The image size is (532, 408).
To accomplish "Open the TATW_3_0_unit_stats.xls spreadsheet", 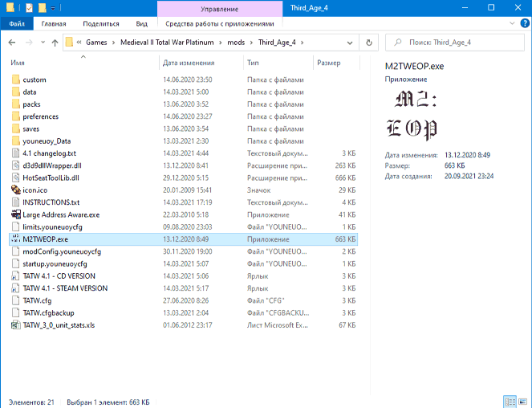I will 59,325.
